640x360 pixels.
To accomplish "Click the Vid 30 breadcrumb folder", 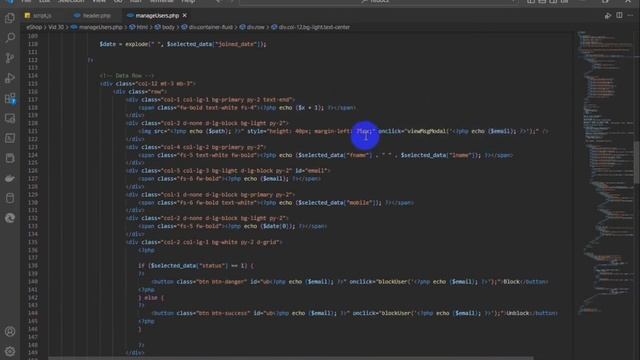I will (x=56, y=27).
